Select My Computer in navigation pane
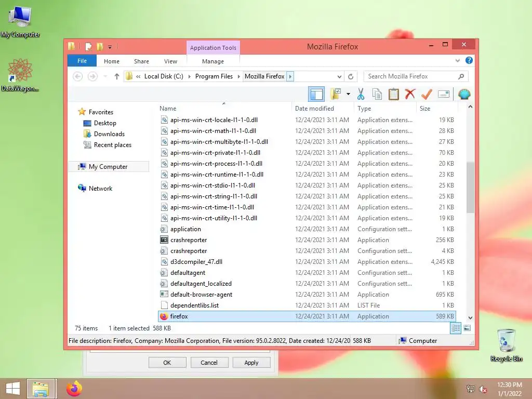 pos(109,167)
